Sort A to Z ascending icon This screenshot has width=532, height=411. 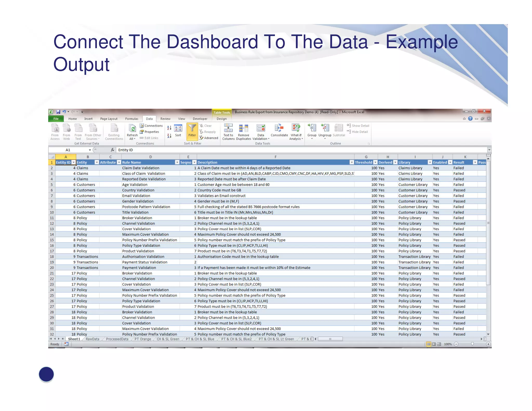point(169,128)
